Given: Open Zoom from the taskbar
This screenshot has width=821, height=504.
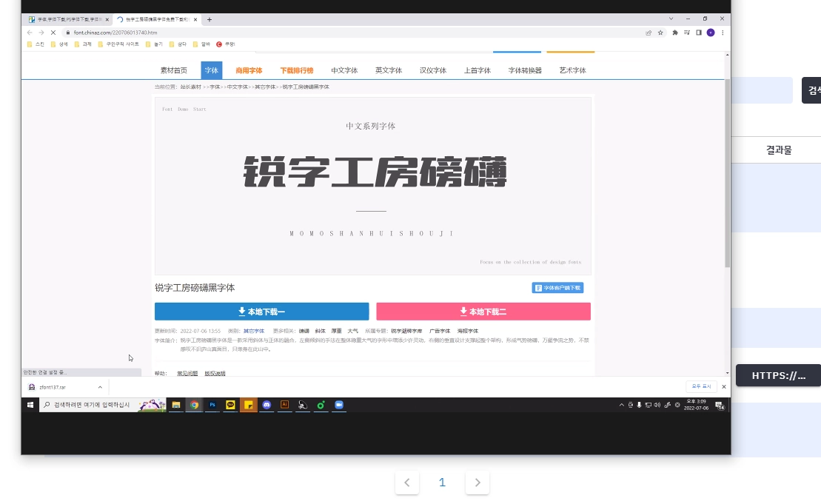Looking at the screenshot, I should pos(339,405).
